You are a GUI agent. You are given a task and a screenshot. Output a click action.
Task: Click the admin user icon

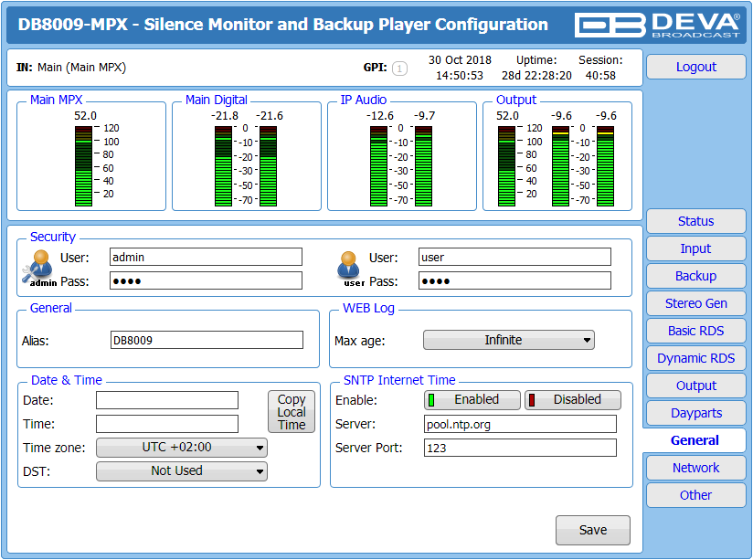pyautogui.click(x=39, y=267)
